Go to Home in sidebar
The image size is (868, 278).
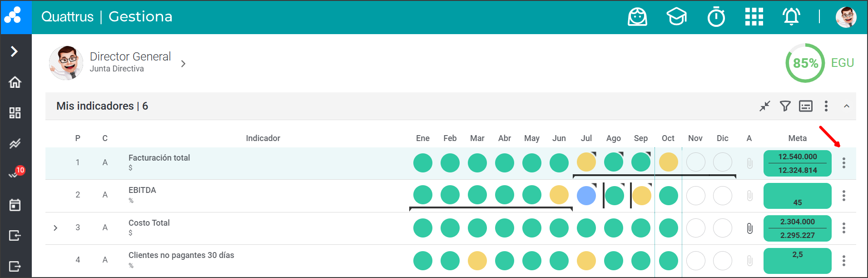point(15,82)
